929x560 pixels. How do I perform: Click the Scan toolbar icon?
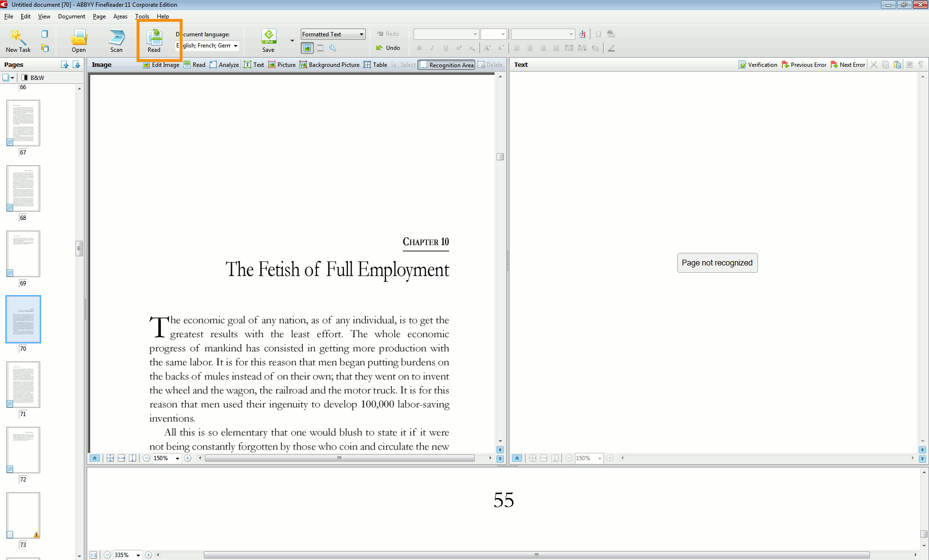[116, 41]
